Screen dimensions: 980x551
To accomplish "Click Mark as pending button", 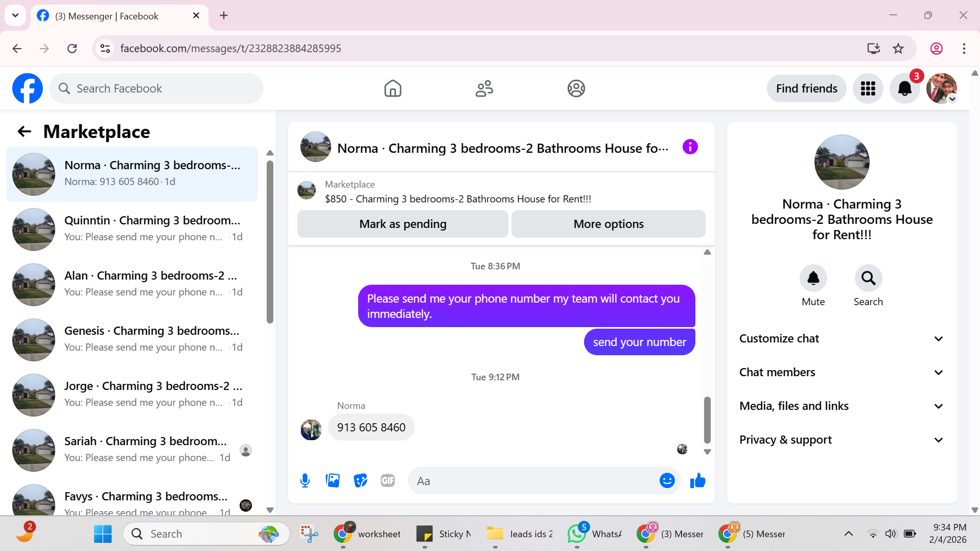I will (x=403, y=224).
